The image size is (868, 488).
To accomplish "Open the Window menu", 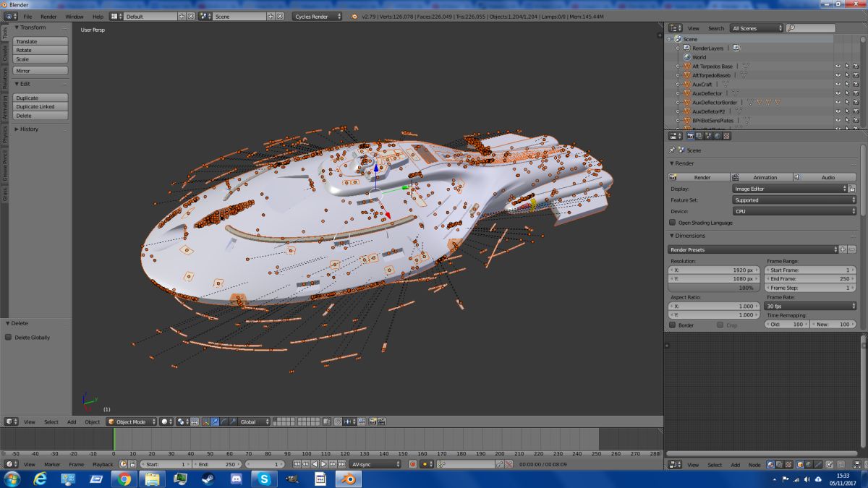I will [x=74, y=16].
